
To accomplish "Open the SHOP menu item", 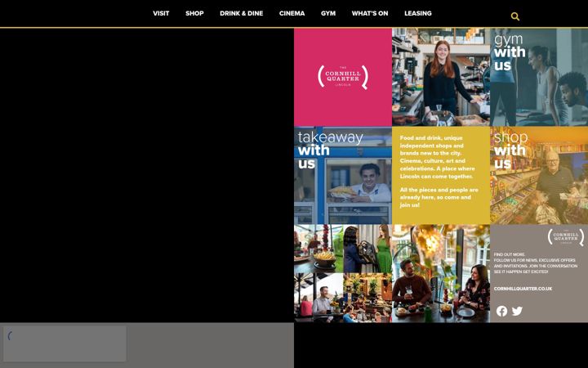I will point(194,13).
